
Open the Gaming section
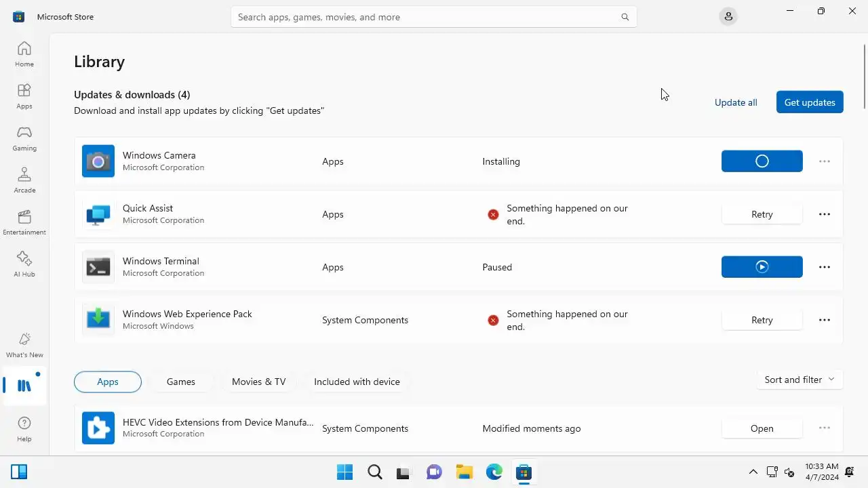point(24,138)
